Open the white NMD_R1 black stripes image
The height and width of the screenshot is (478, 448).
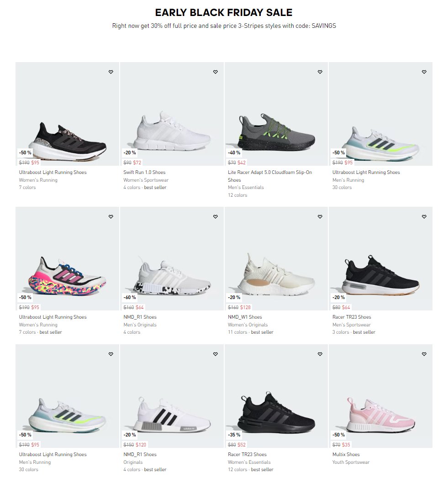172,396
